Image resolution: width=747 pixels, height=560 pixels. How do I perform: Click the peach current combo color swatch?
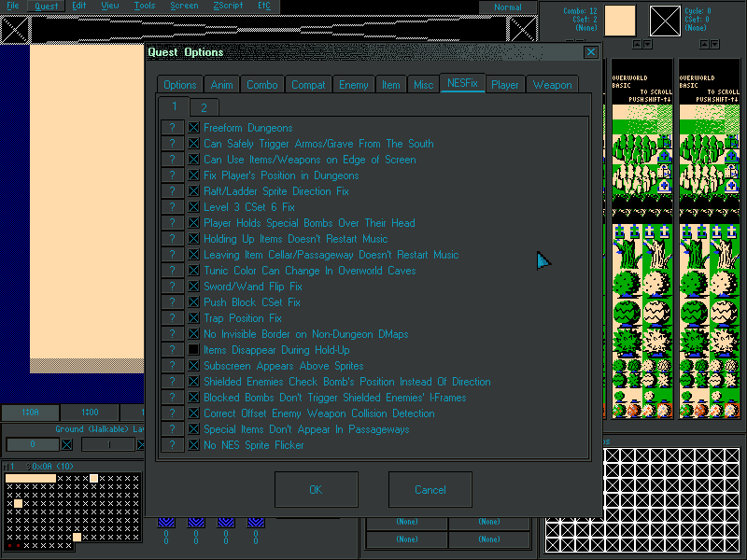(x=620, y=21)
